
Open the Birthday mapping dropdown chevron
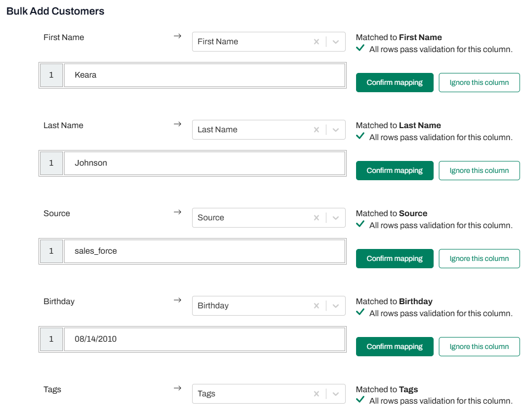click(336, 306)
